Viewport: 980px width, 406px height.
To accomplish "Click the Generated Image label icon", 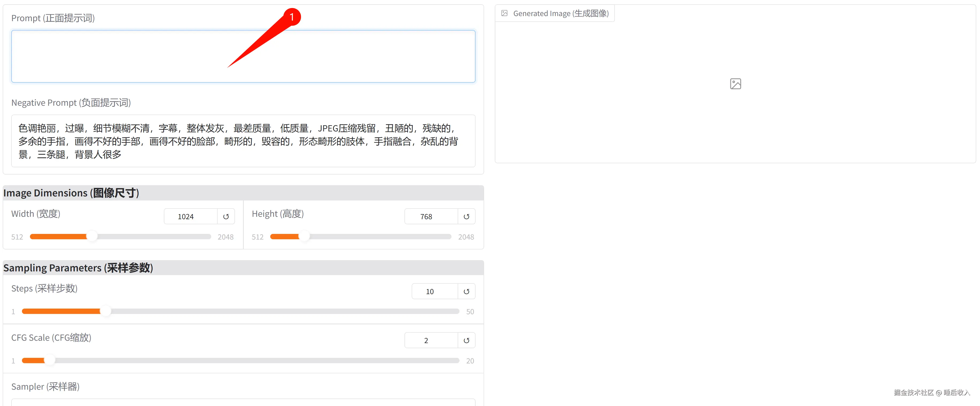I will pyautogui.click(x=504, y=13).
